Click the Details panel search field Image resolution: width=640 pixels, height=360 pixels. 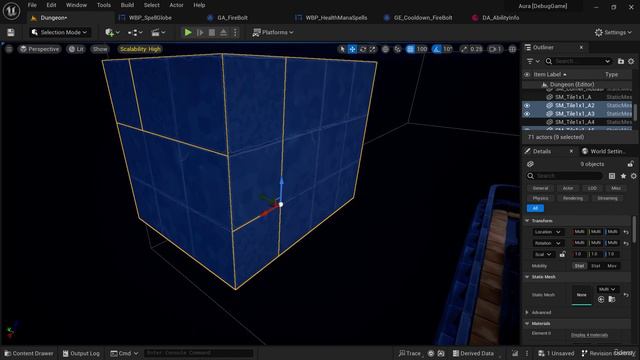tap(564, 176)
